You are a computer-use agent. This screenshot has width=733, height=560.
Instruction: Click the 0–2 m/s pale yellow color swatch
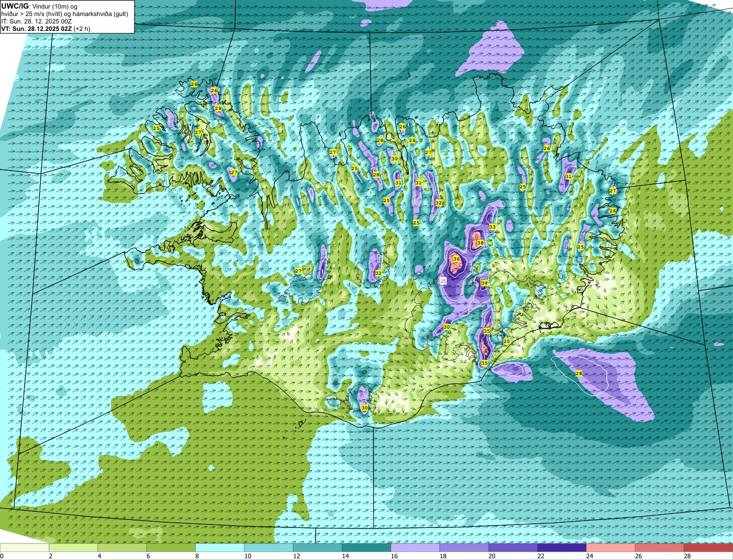[x=25, y=547]
